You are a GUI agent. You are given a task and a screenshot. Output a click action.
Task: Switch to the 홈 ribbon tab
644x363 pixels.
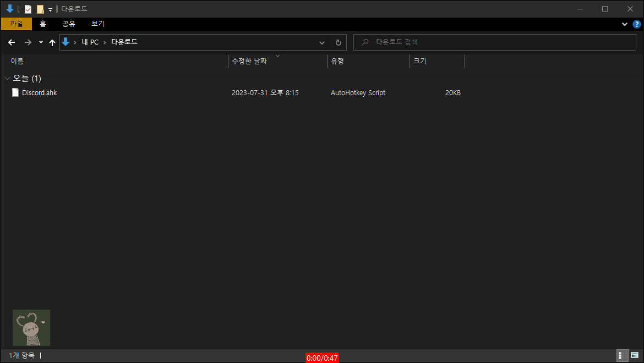click(43, 24)
